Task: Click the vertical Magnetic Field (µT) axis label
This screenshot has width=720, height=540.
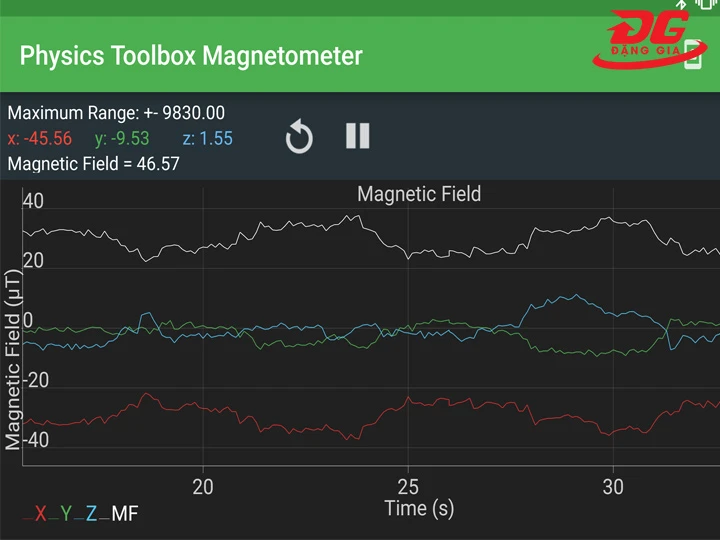Action: point(13,360)
